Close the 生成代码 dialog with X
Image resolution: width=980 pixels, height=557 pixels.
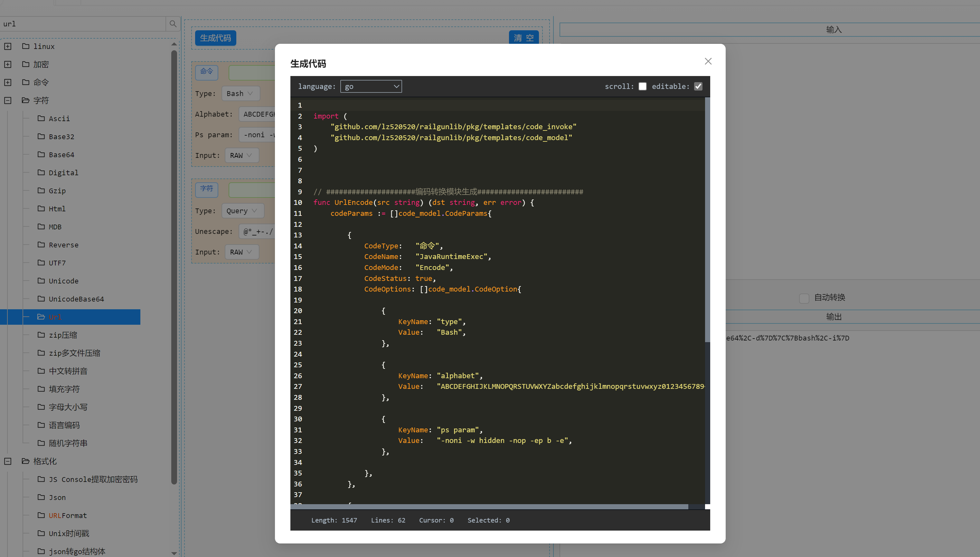pos(708,61)
